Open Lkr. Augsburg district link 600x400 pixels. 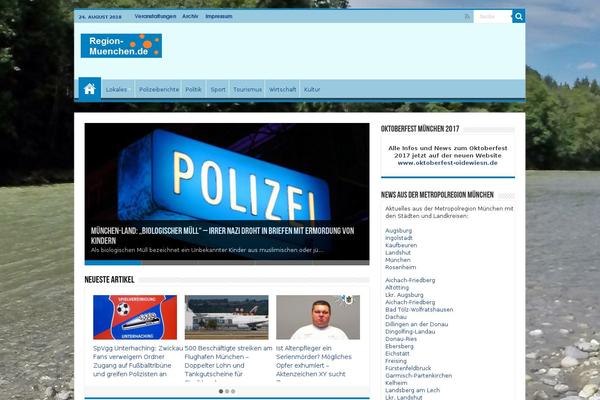click(404, 295)
